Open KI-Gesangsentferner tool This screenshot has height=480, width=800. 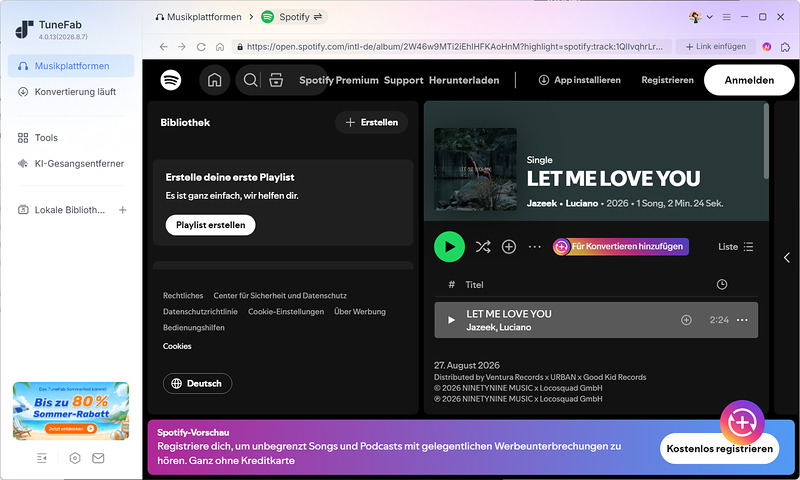71,164
